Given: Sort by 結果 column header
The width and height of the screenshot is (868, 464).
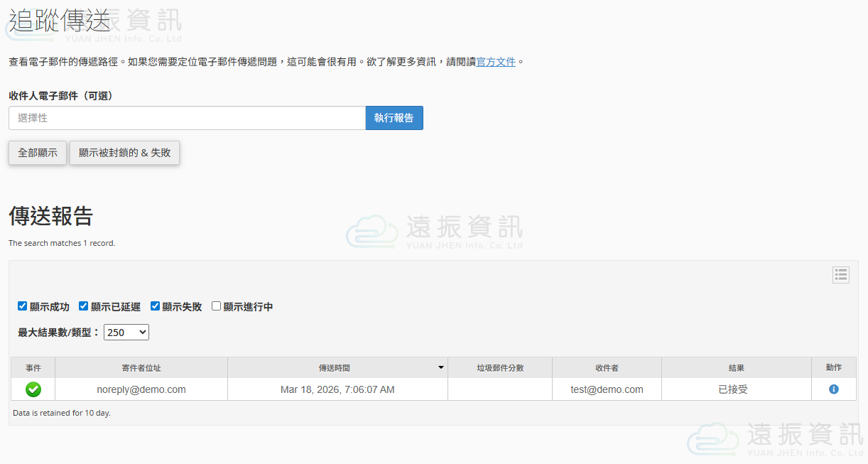Looking at the screenshot, I should coord(737,368).
